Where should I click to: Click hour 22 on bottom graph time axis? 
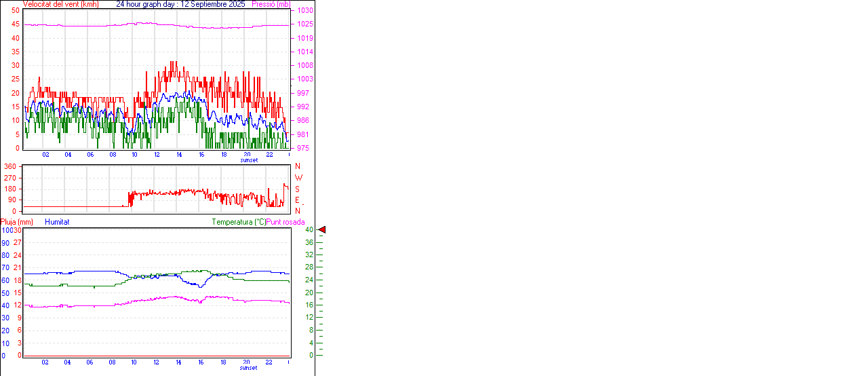tap(269, 362)
